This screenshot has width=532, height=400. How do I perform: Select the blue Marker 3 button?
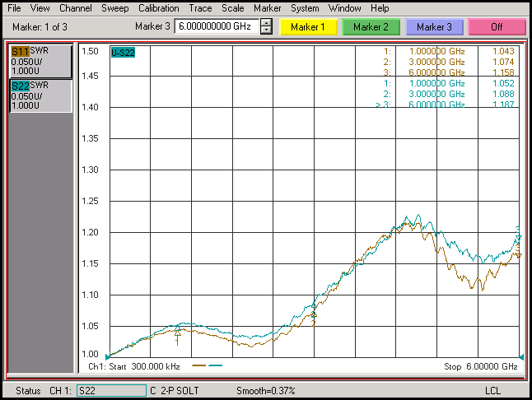[x=434, y=27]
